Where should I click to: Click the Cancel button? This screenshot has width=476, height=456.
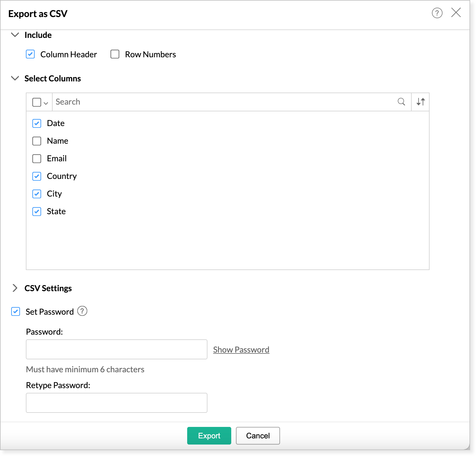coord(258,436)
